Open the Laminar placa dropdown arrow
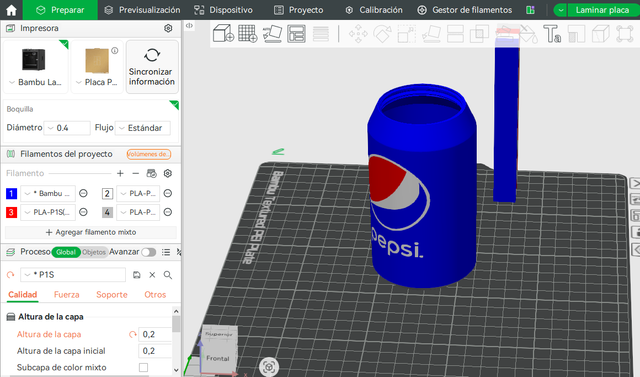The image size is (640, 377). 560,10
